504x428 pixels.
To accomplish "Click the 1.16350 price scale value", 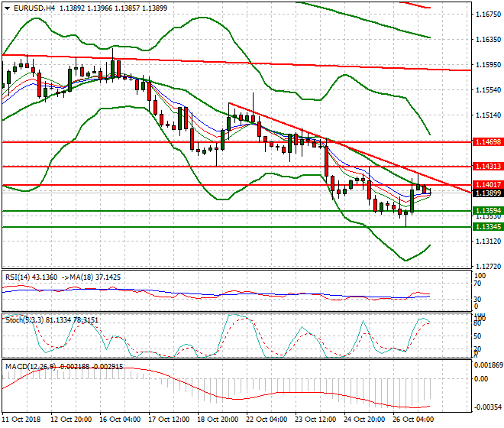I will (x=488, y=40).
